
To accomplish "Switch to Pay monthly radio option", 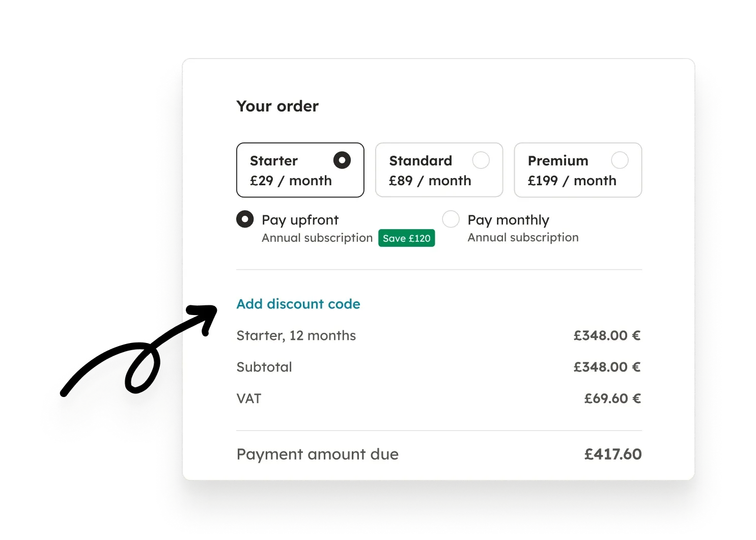I will 451,219.
